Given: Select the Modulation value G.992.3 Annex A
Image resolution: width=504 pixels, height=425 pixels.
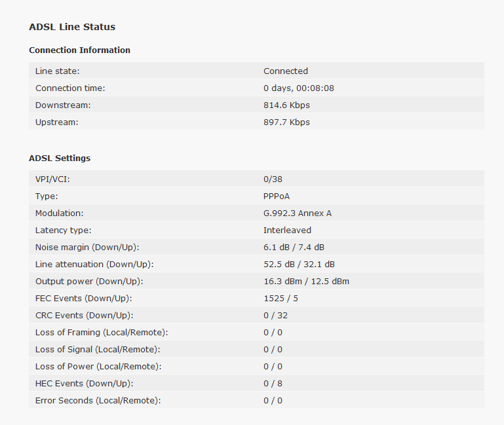Looking at the screenshot, I should coord(298,213).
